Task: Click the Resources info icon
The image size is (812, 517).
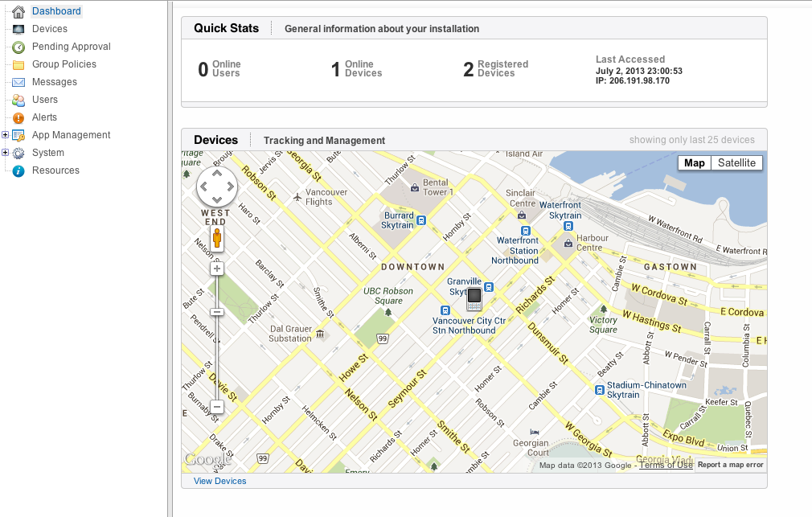Action: point(18,170)
